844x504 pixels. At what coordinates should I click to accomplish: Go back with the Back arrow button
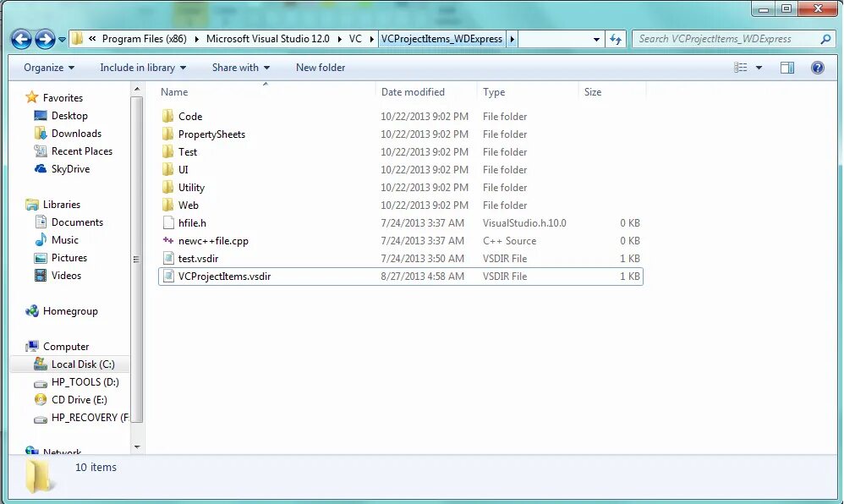tap(21, 39)
